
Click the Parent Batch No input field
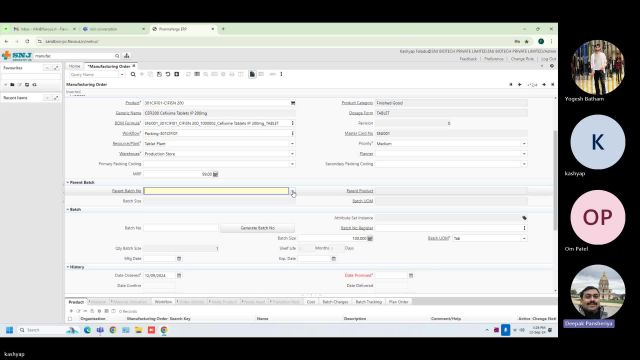216,191
